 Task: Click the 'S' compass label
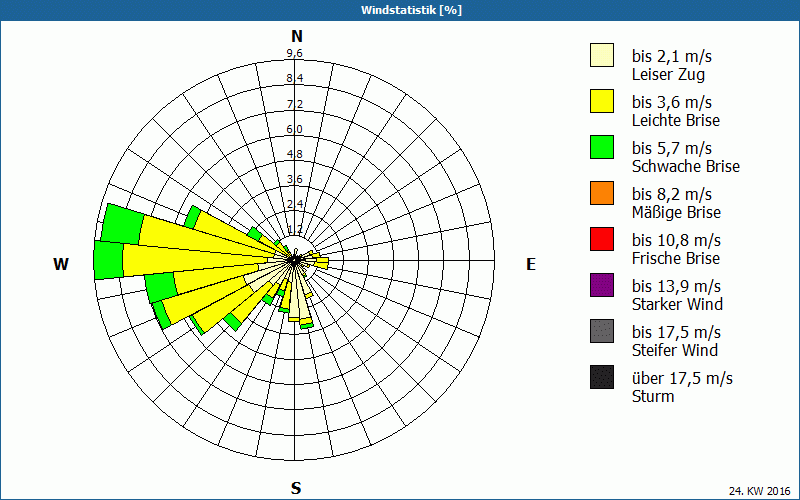click(296, 488)
